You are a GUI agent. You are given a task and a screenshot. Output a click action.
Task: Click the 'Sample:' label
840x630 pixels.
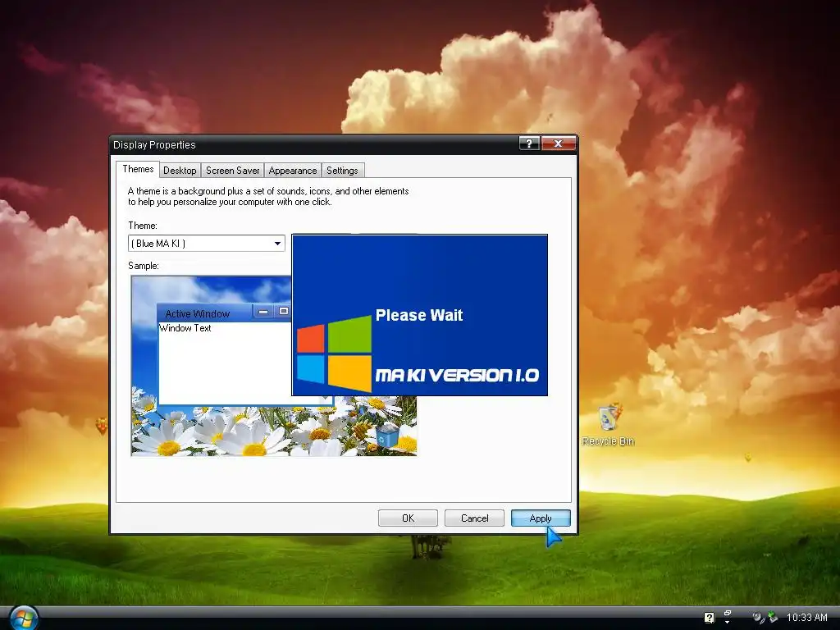pos(144,266)
